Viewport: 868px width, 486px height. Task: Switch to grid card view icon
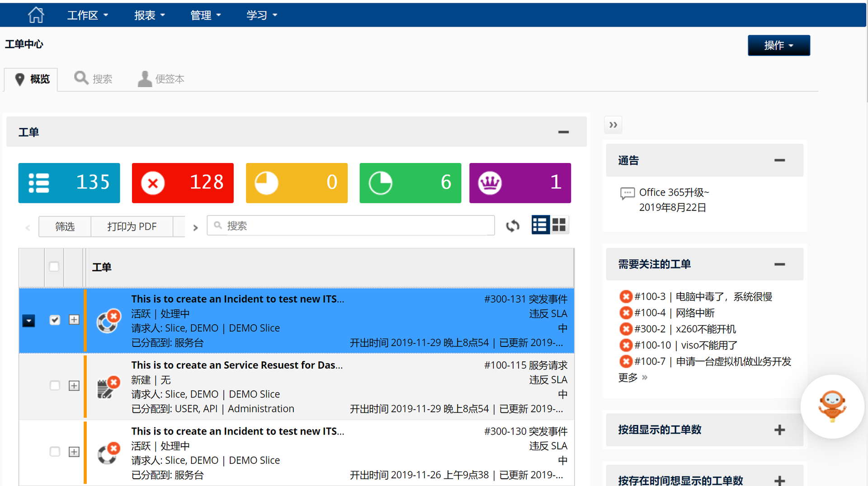pyautogui.click(x=559, y=225)
